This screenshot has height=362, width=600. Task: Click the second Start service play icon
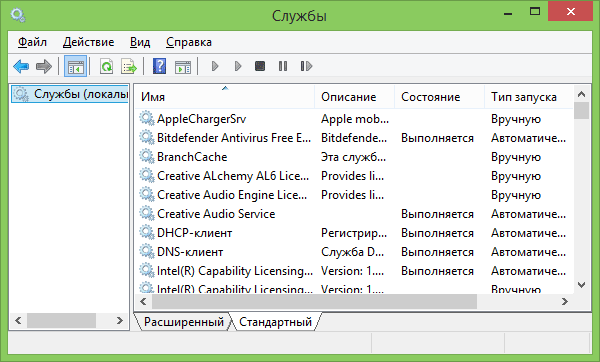click(x=238, y=67)
